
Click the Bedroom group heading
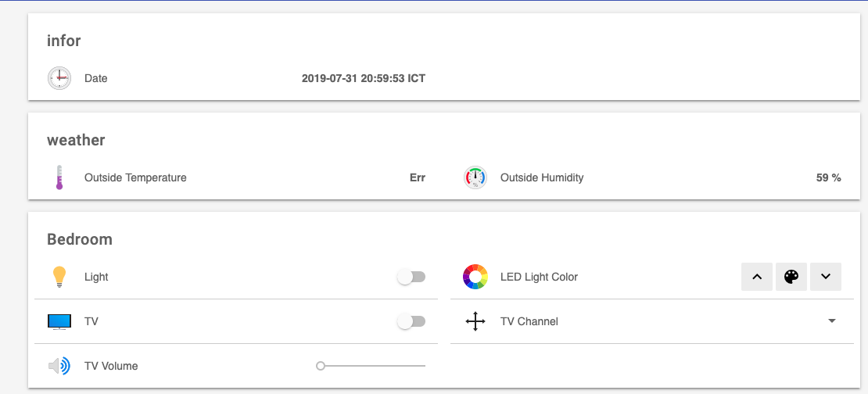pyautogui.click(x=80, y=239)
